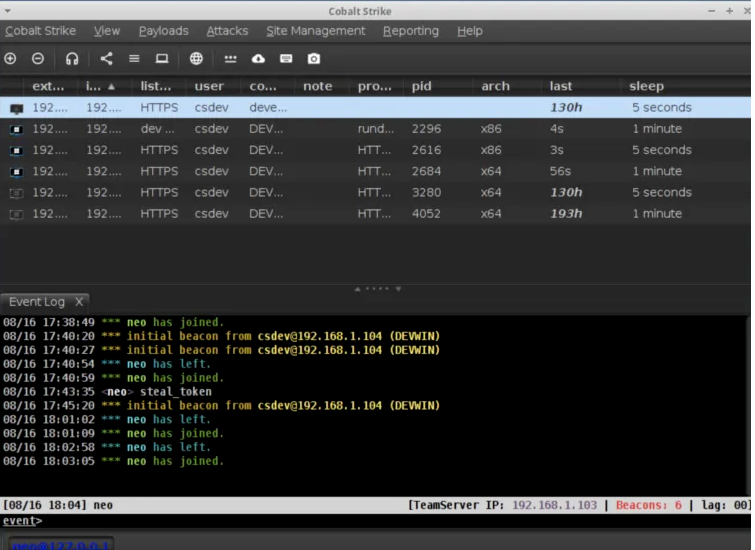The height and width of the screenshot is (550, 755).
Task: Close the Event Log tab
Action: (79, 301)
